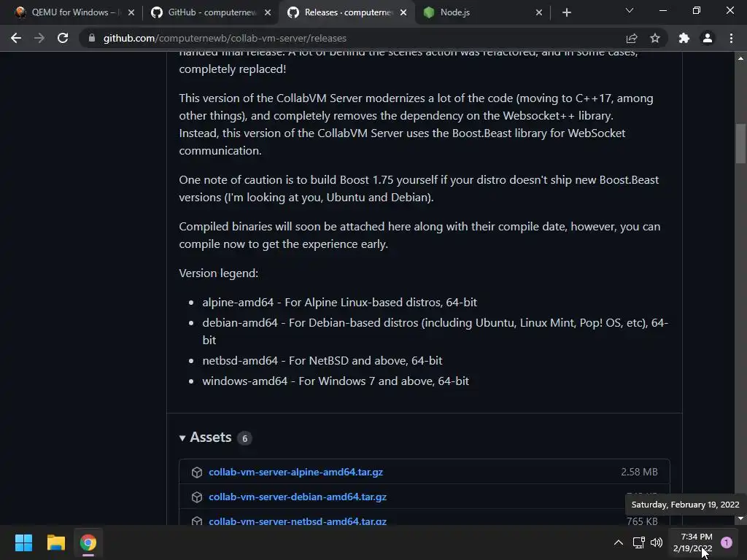Screen dimensions: 747x560
Task: Close the Releases tab
Action: tap(403, 12)
